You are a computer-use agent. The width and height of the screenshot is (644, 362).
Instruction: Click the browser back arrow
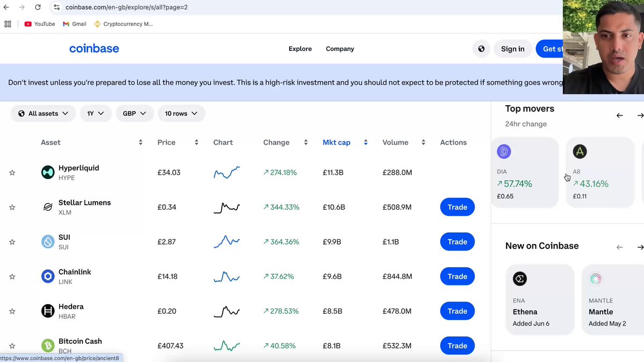(6, 7)
